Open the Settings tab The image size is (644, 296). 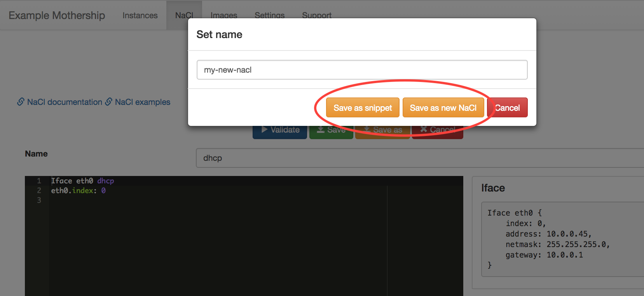(x=270, y=16)
